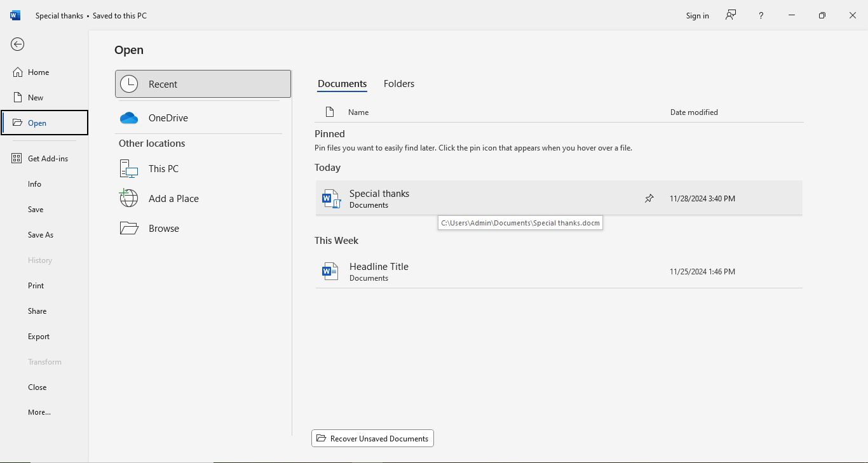The height and width of the screenshot is (463, 868).
Task: Click the 11/28/2024 3:40 PM date entry
Action: (x=702, y=199)
